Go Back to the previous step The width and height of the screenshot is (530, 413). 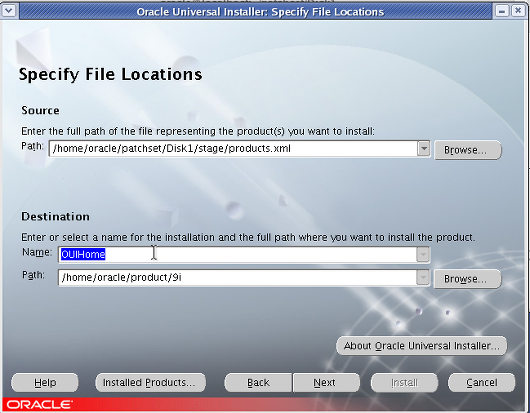259,383
